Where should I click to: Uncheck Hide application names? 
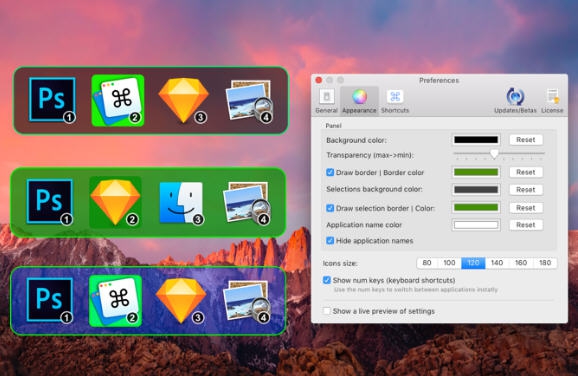coord(330,240)
